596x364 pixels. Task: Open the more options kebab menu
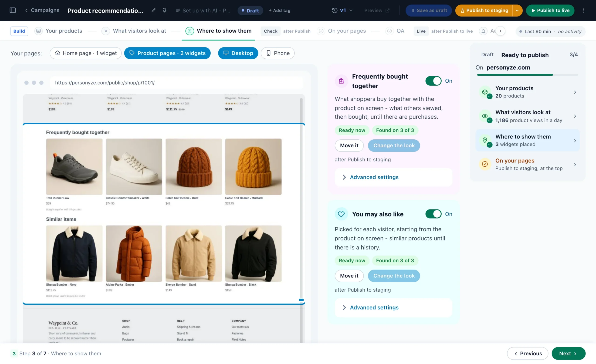click(x=583, y=10)
